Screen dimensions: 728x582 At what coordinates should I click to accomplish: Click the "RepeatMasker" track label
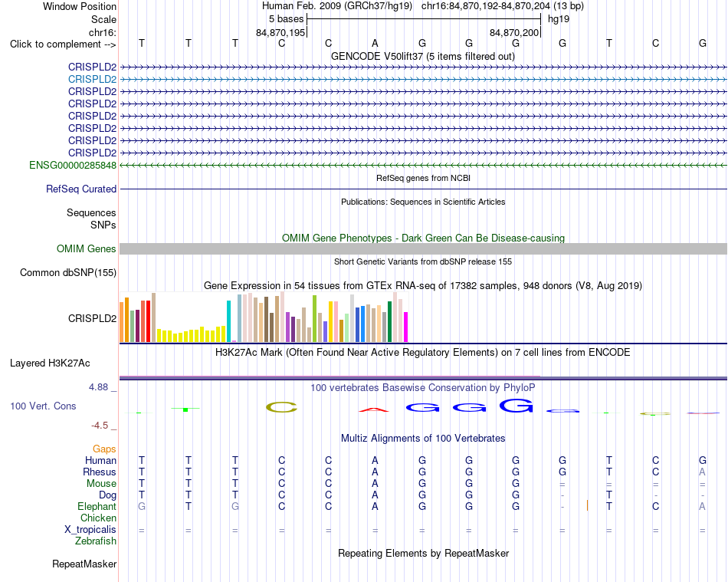(x=84, y=564)
